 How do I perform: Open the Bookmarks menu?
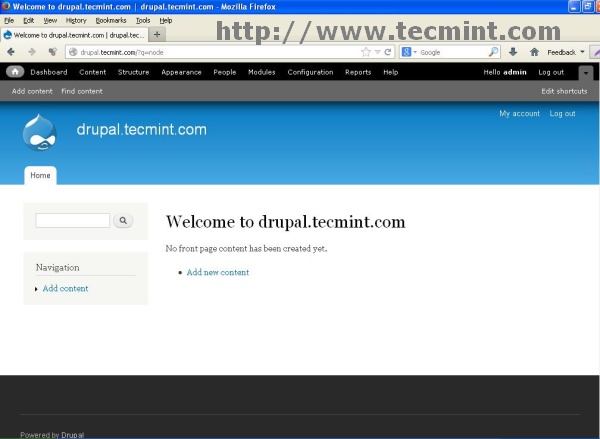(x=111, y=20)
